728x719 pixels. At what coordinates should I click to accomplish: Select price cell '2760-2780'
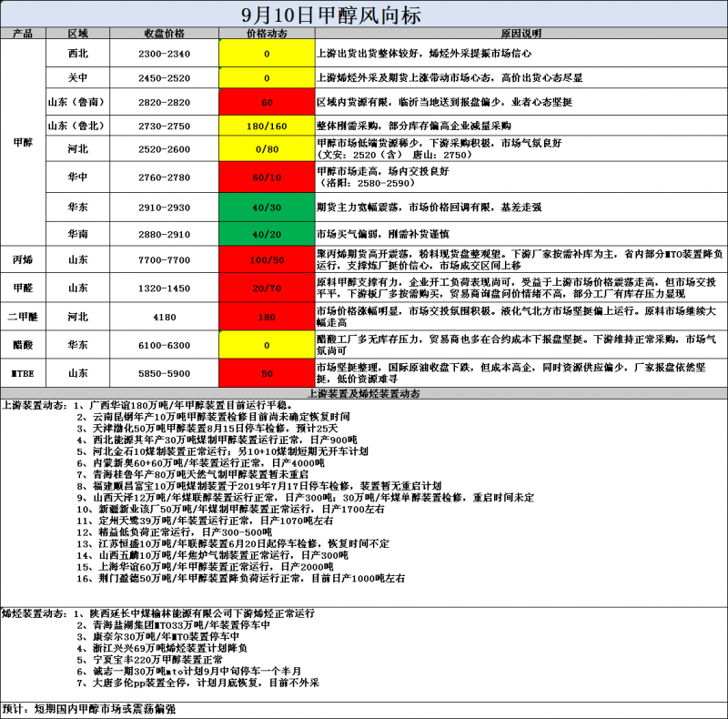[165, 177]
